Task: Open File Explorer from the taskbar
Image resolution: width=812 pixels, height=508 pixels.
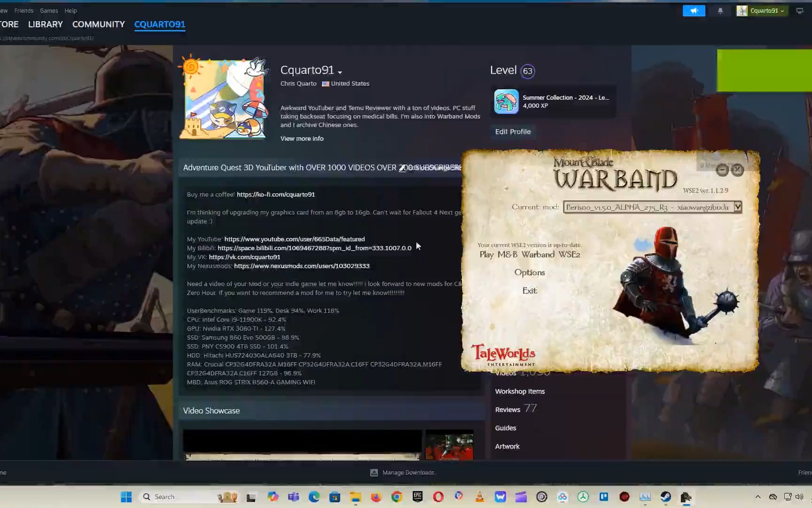Action: click(x=355, y=497)
